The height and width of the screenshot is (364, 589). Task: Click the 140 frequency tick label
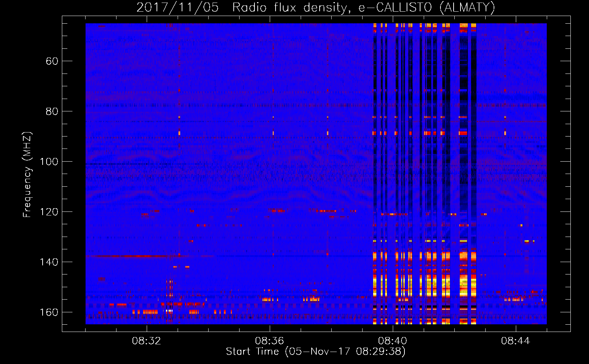(x=49, y=262)
